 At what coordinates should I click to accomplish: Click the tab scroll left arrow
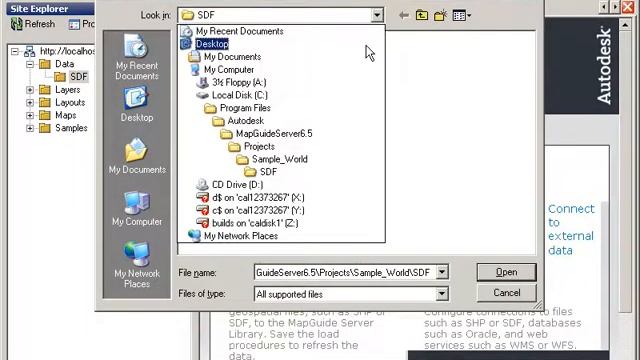604,7
